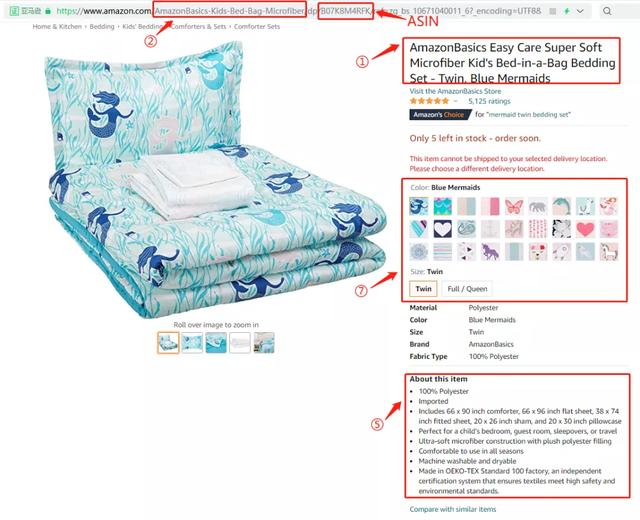
Task: Open the Bedding breadcrumb category
Action: tap(102, 27)
